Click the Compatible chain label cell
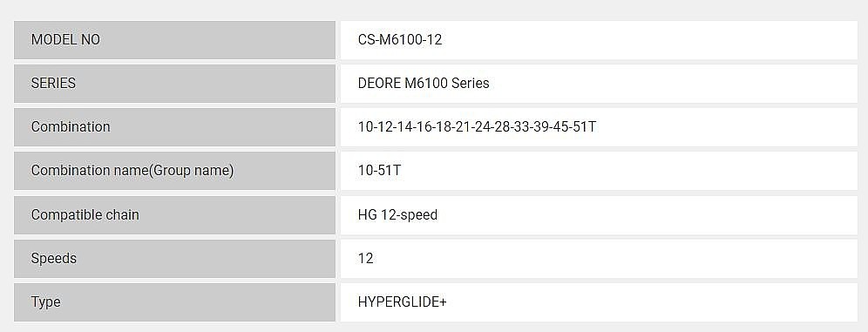The image size is (868, 332). coord(174,214)
